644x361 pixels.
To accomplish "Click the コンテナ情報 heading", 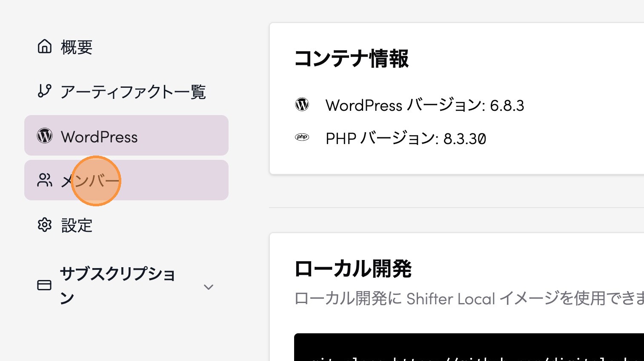I will pos(351,59).
